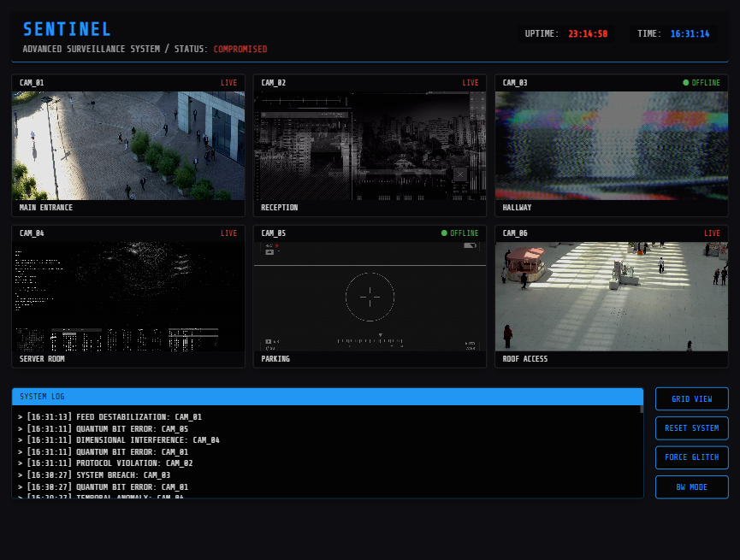Click the MAIN ENTRANCE caption
Screen dimensions: 740x560
pyautogui.click(x=46, y=208)
